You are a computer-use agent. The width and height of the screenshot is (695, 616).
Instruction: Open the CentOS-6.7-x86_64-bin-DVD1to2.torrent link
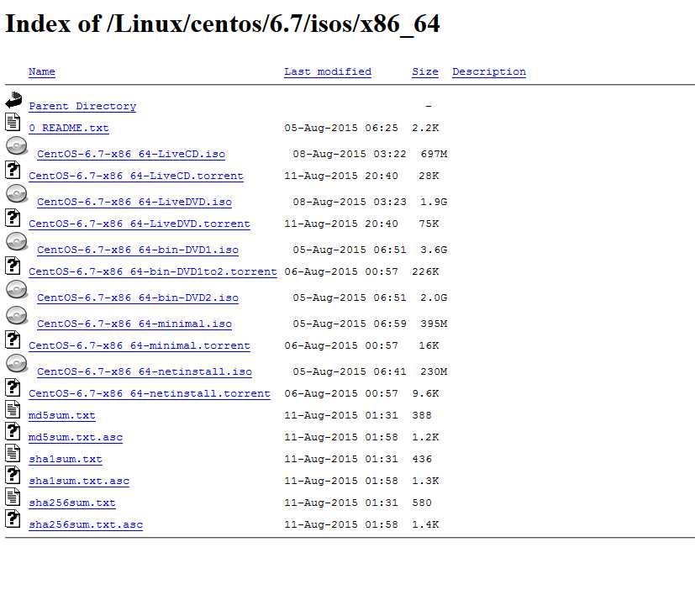[152, 271]
